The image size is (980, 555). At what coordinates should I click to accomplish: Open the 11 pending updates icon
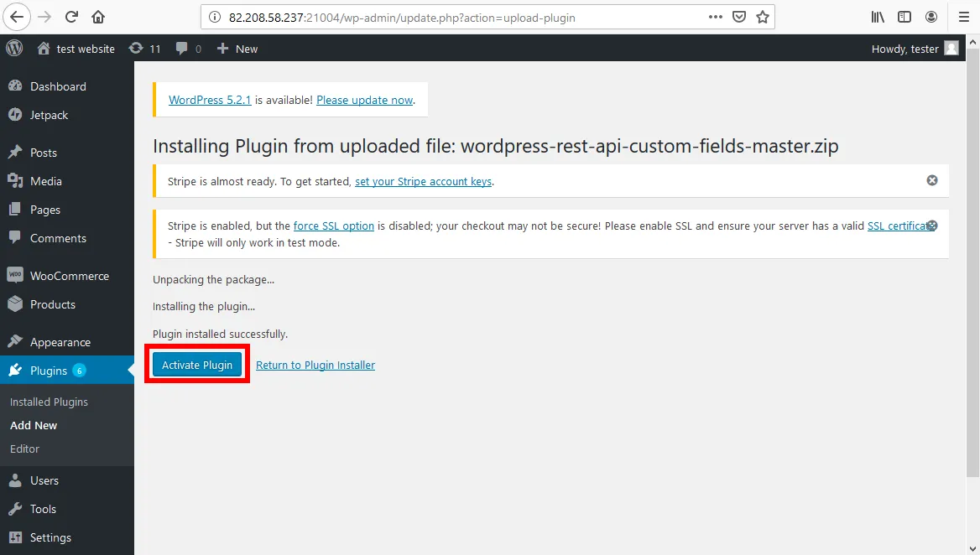click(144, 49)
